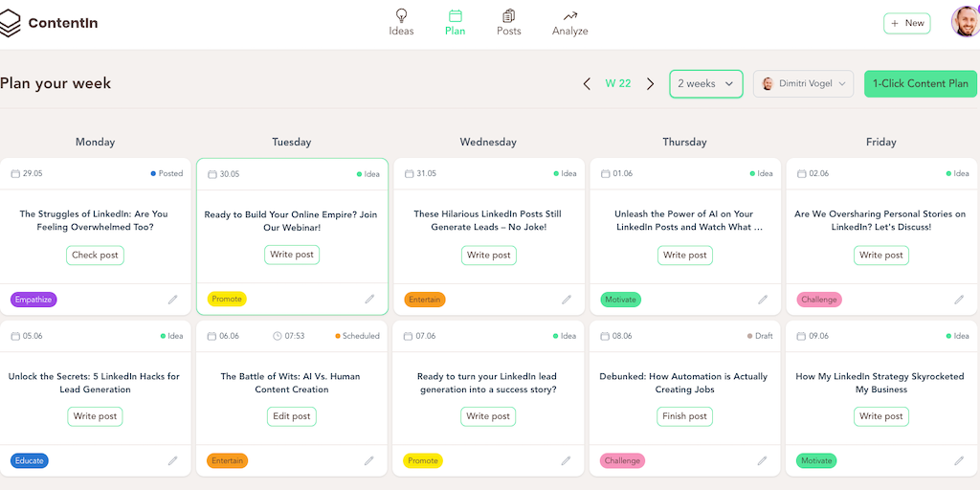Expand the 2 weeks dropdown
The image size is (980, 490).
click(x=706, y=84)
